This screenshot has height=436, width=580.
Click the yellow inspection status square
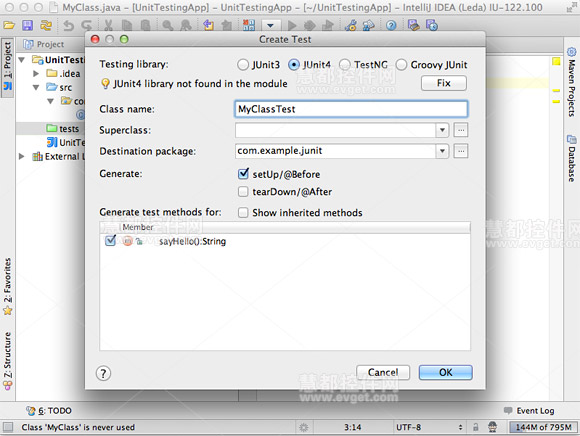pyautogui.click(x=556, y=61)
